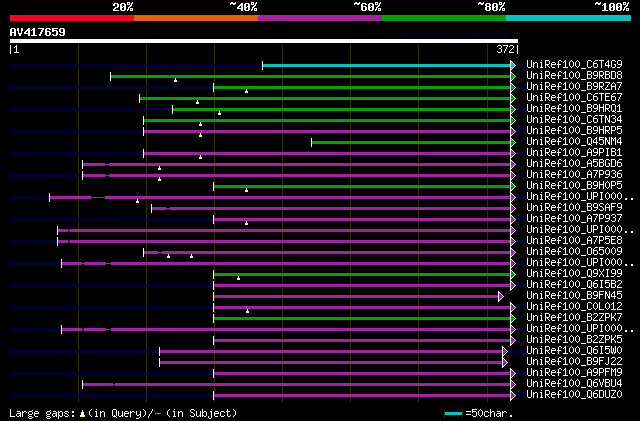Open the UniRef100_B9RBD8 hit label

click(x=574, y=76)
